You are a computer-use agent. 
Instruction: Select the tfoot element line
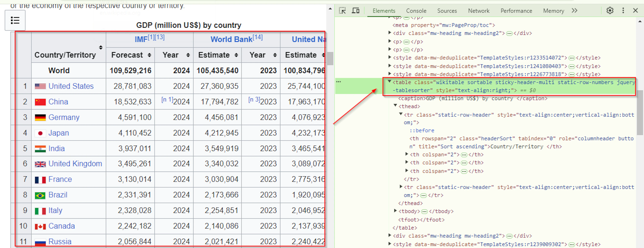click(x=421, y=220)
